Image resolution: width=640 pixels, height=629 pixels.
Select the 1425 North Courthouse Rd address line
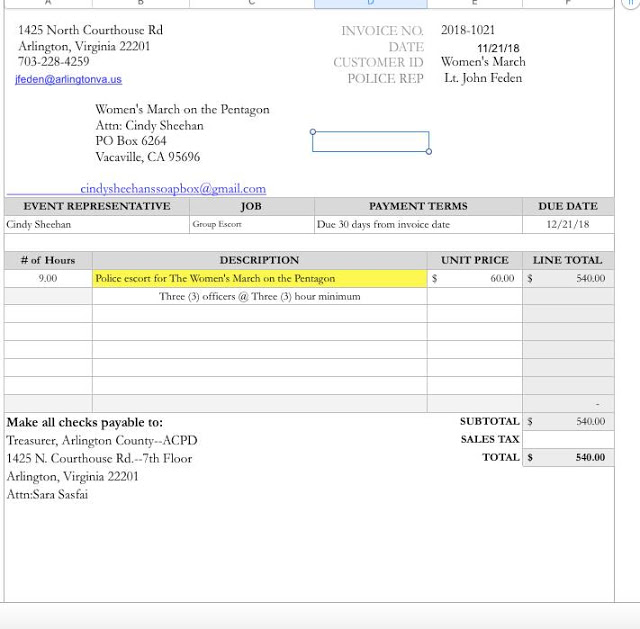point(90,30)
